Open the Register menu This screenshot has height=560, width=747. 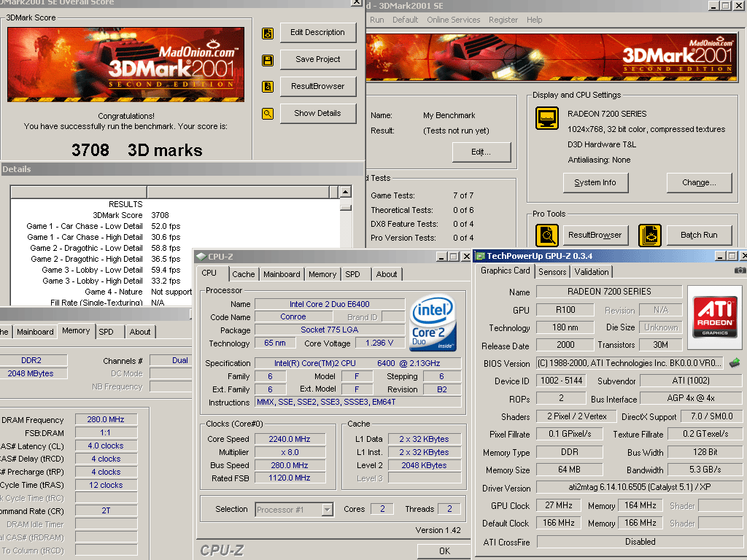503,20
